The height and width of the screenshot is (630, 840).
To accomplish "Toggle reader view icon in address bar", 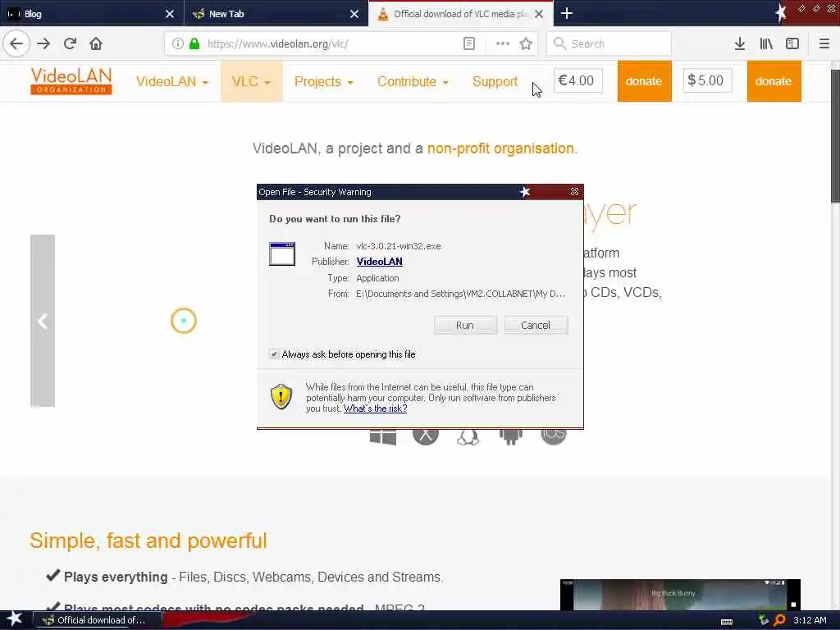I will 468,43.
